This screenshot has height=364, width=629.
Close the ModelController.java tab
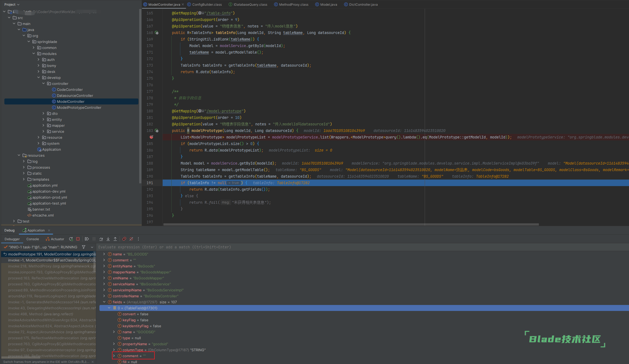tap(183, 4)
